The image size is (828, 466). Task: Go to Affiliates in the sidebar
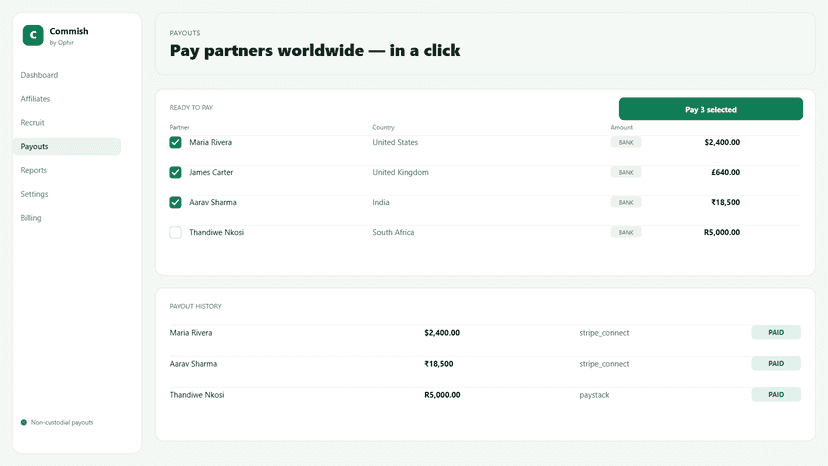pos(35,99)
